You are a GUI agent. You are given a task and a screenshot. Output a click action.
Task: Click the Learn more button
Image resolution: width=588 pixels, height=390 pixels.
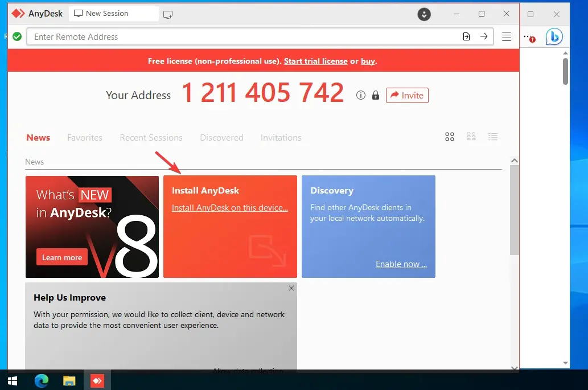[x=62, y=257]
